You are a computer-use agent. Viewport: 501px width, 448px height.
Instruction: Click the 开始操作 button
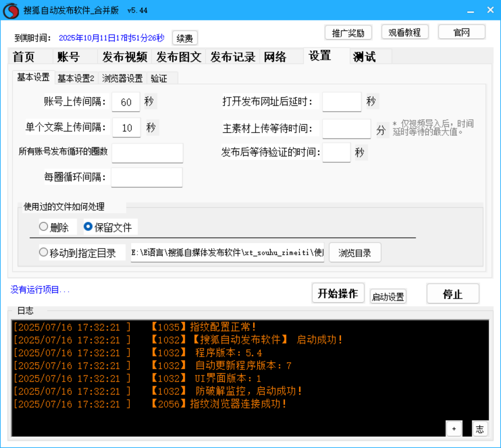pos(338,293)
